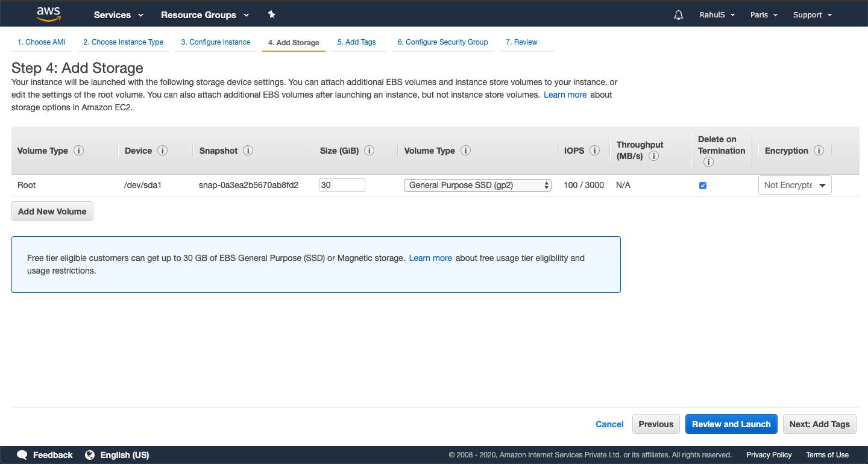Open the free tier Learn more link
The width and height of the screenshot is (868, 464).
pos(430,258)
